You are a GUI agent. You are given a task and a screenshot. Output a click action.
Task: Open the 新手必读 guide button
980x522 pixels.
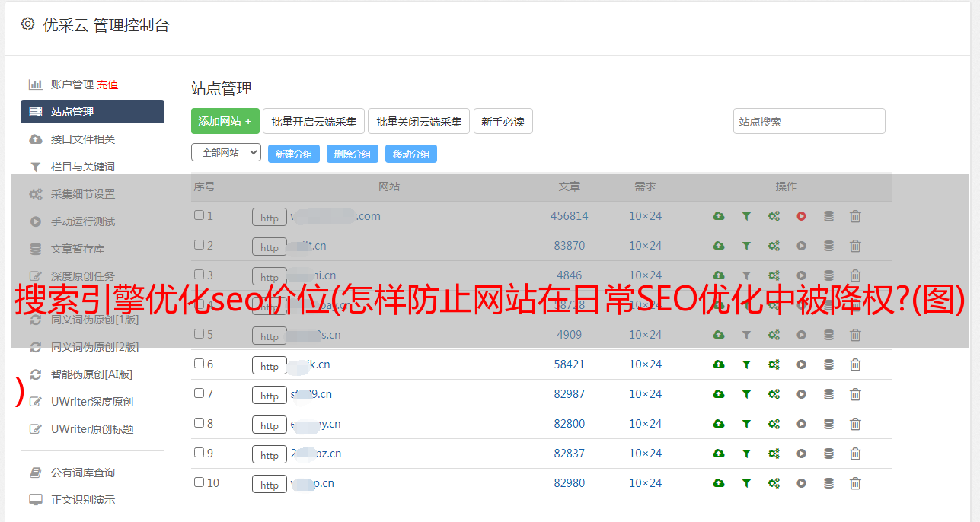pos(503,121)
